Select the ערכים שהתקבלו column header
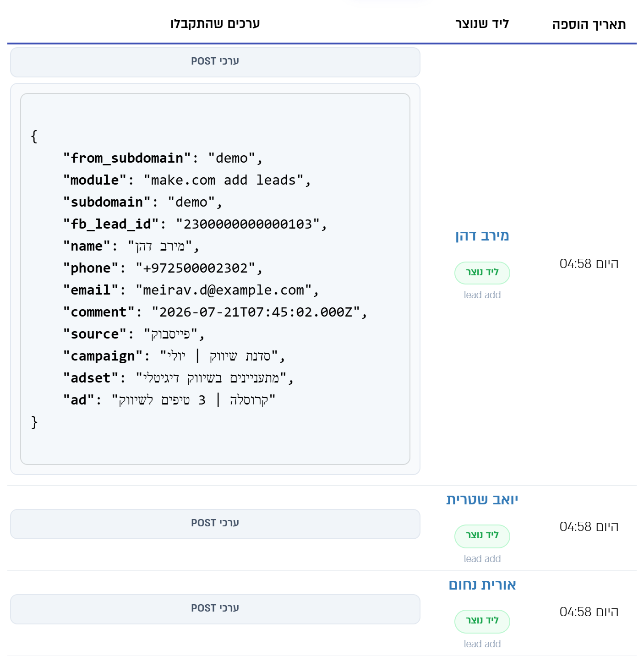This screenshot has height=656, width=644. pos(215,24)
